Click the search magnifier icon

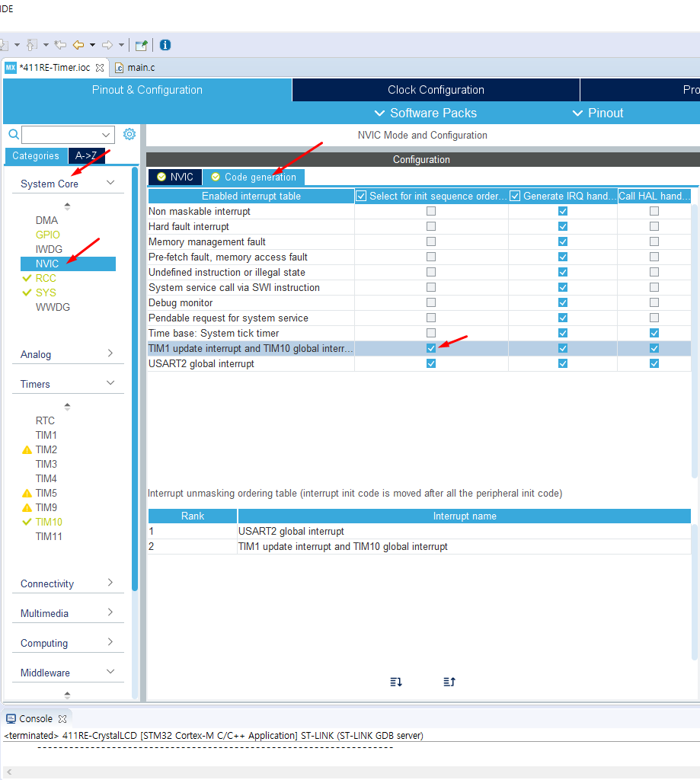point(13,135)
